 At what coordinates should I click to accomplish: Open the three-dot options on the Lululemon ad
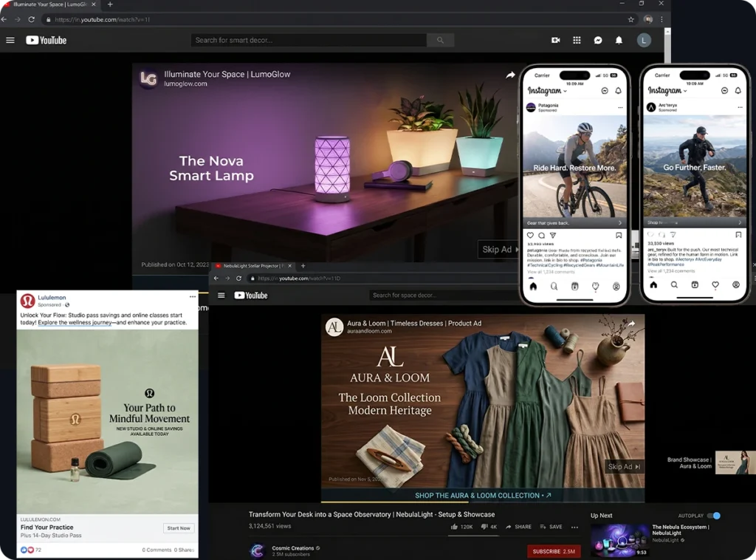[x=193, y=297]
